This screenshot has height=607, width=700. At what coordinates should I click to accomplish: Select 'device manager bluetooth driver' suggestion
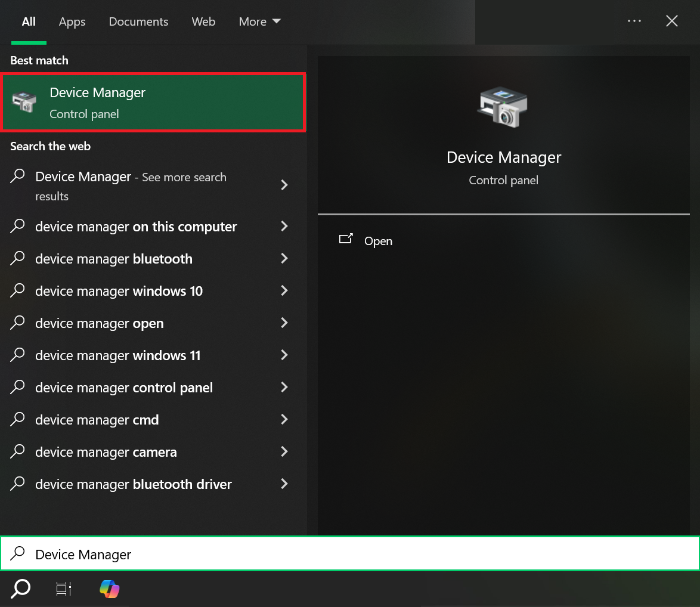[134, 484]
